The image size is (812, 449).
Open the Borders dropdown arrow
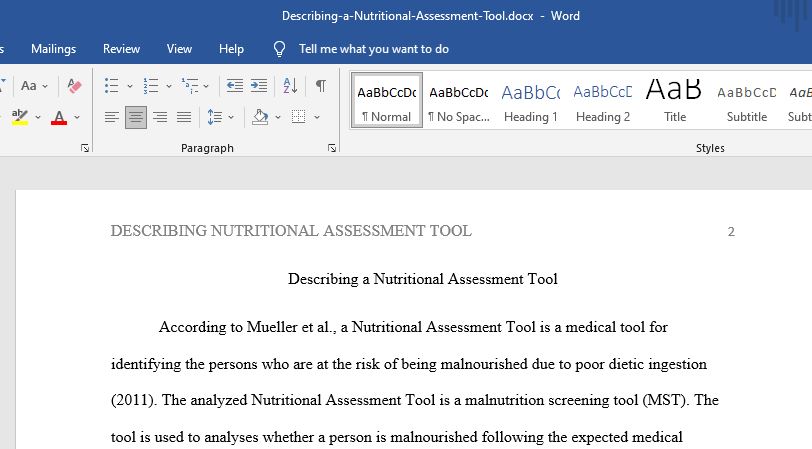(x=317, y=118)
